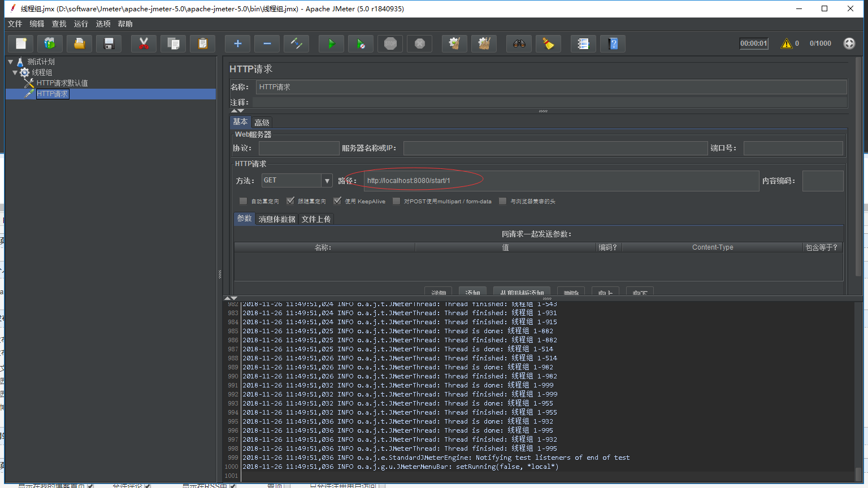Select the 文件上传 tab
The height and width of the screenshot is (488, 868).
coord(316,219)
